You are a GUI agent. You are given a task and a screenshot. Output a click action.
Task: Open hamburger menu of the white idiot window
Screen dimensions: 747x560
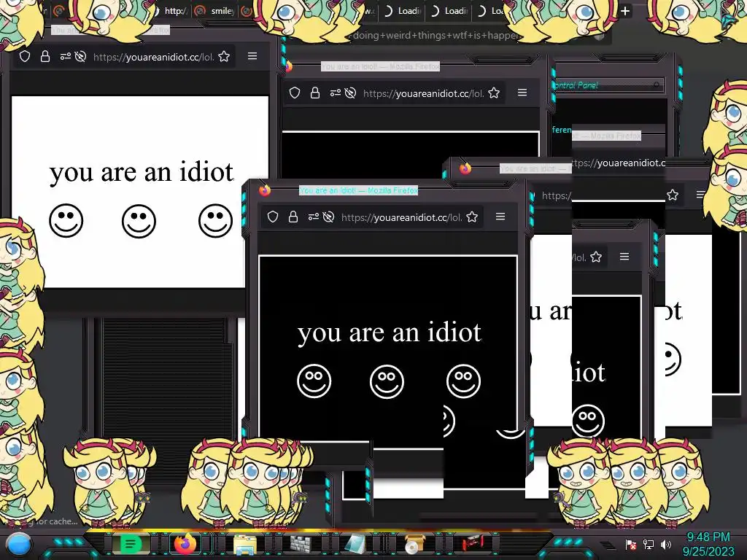[x=252, y=56]
